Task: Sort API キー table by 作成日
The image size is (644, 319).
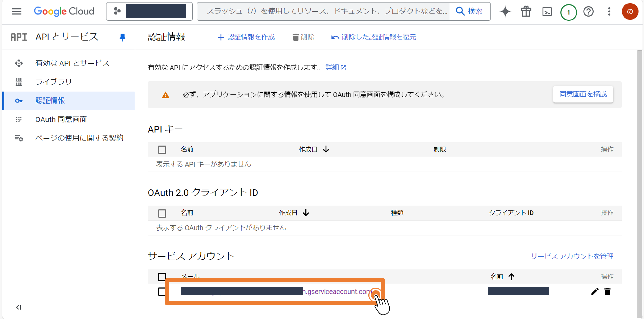Action: (314, 150)
